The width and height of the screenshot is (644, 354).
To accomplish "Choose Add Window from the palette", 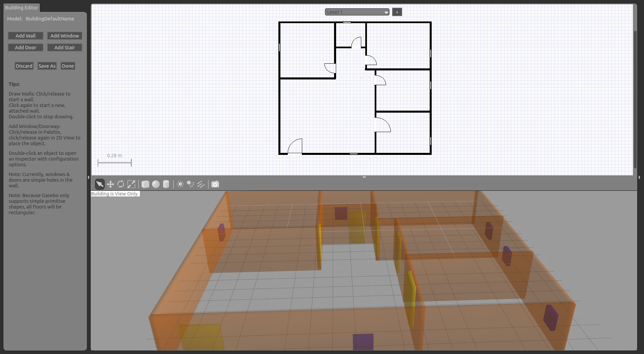I will tap(64, 36).
